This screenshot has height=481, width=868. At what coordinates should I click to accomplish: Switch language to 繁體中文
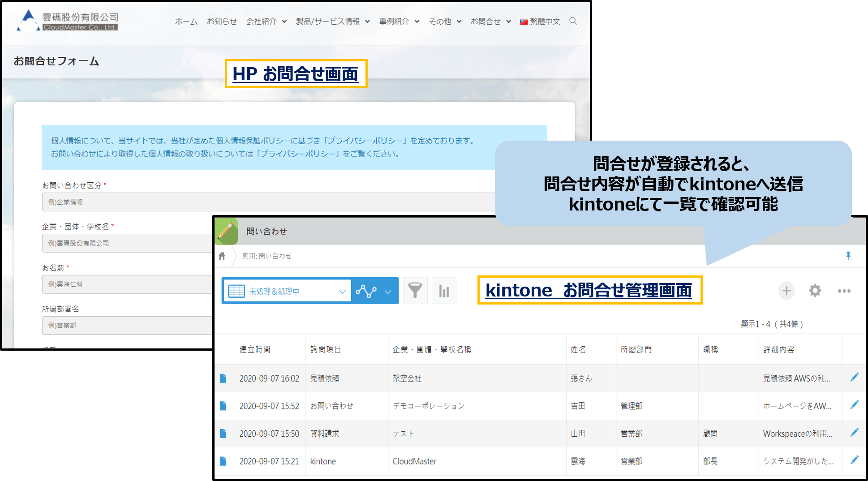pos(540,21)
